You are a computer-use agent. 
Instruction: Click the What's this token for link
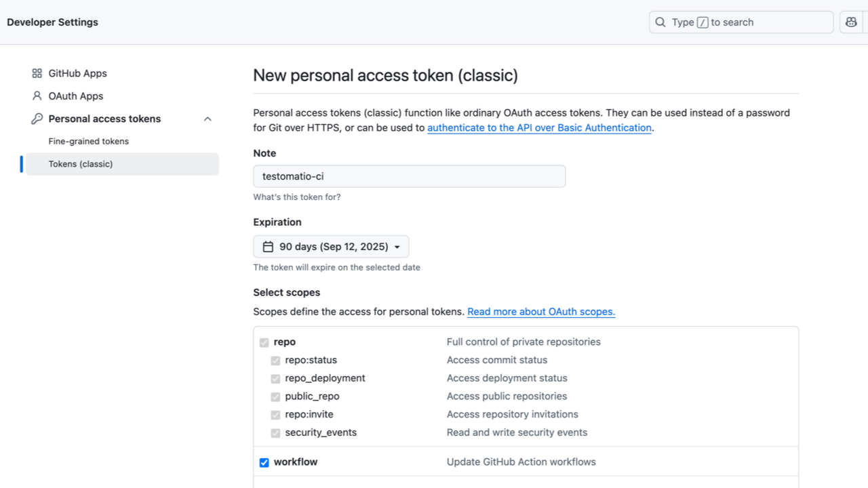click(x=296, y=197)
